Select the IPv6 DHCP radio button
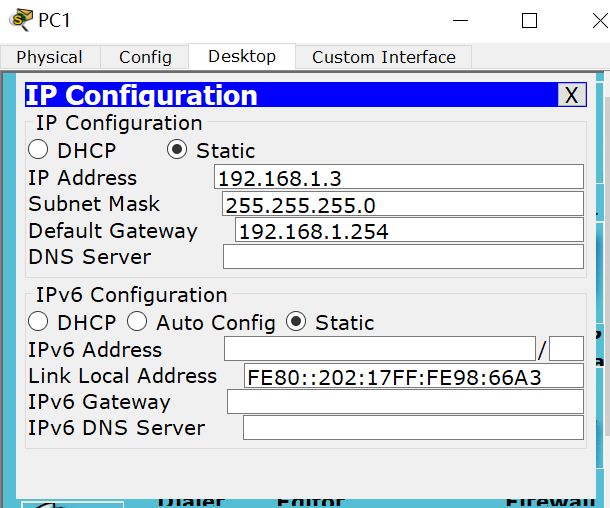610x508 pixels. [38, 322]
